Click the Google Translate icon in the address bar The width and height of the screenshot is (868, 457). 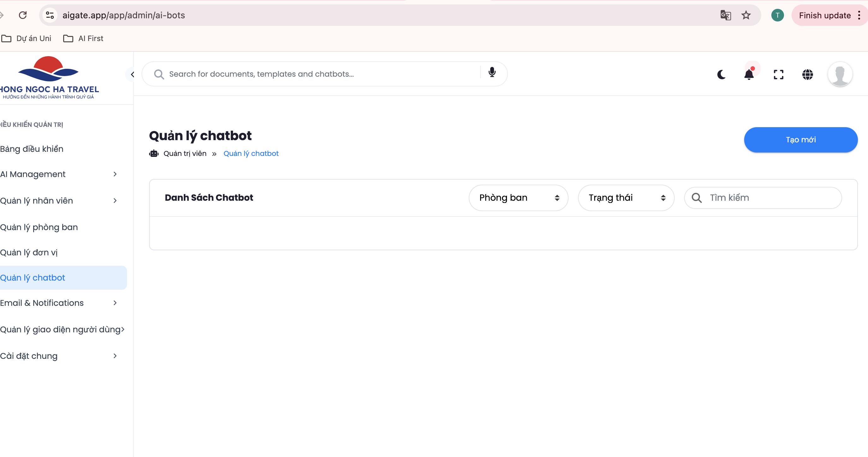(x=726, y=15)
